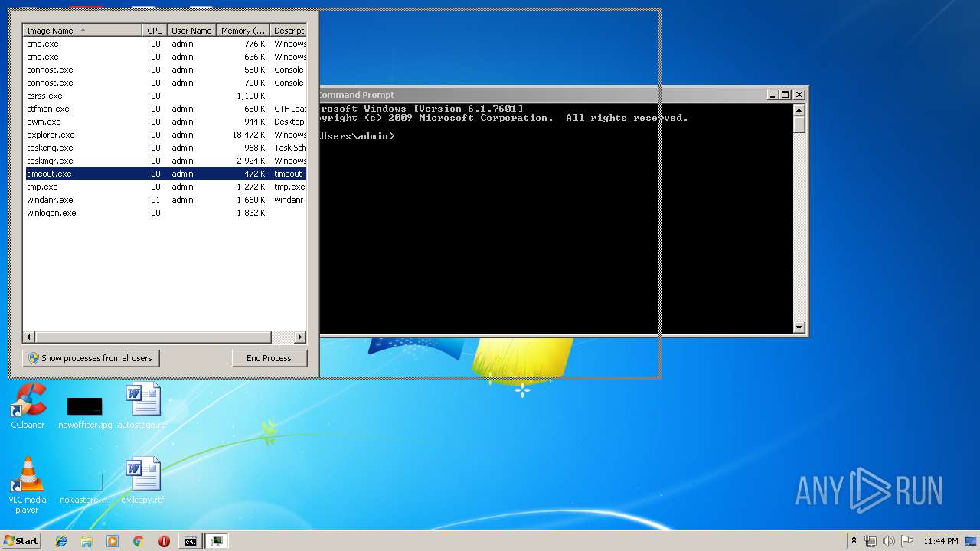Viewport: 980px width, 551px height.
Task: Select ctfmon.exe process row
Action: pyautogui.click(x=165, y=109)
